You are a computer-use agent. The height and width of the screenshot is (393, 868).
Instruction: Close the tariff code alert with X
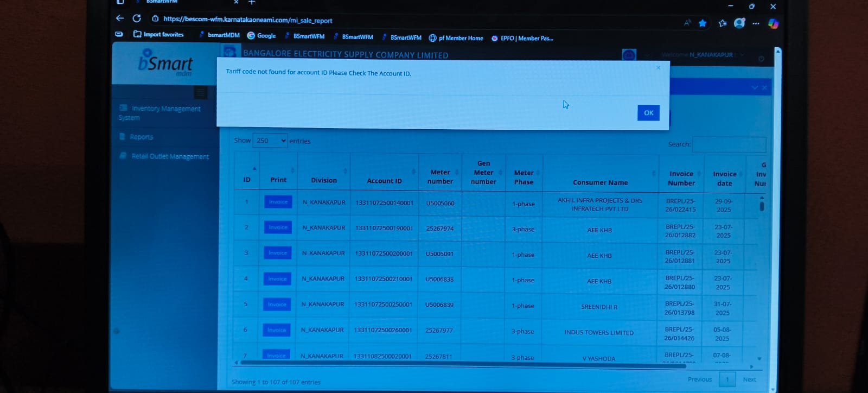[x=658, y=68]
